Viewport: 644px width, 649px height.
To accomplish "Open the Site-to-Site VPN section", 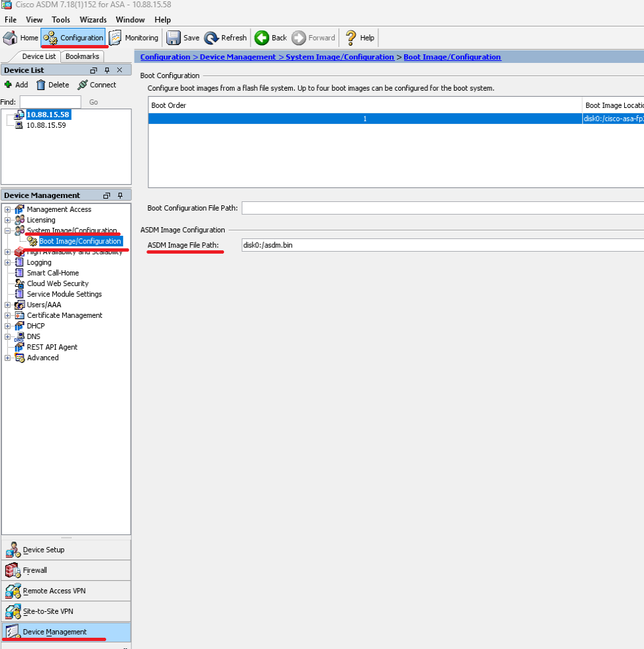I will (x=66, y=611).
